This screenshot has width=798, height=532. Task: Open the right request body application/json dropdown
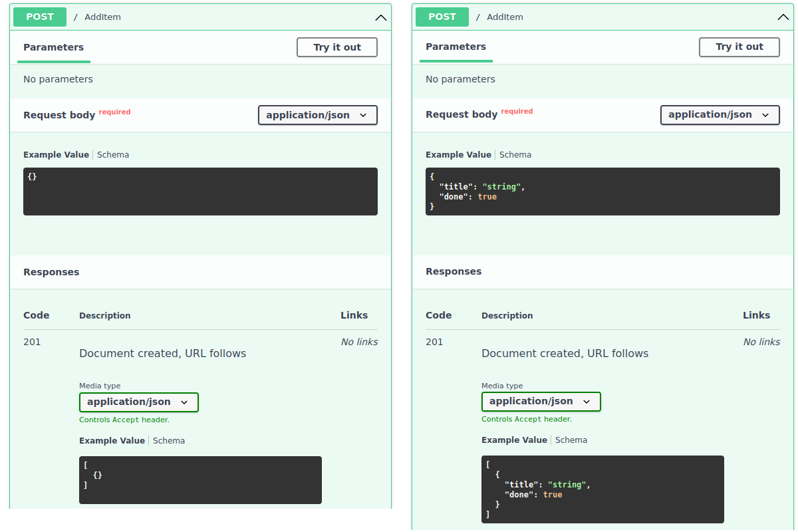pos(720,115)
